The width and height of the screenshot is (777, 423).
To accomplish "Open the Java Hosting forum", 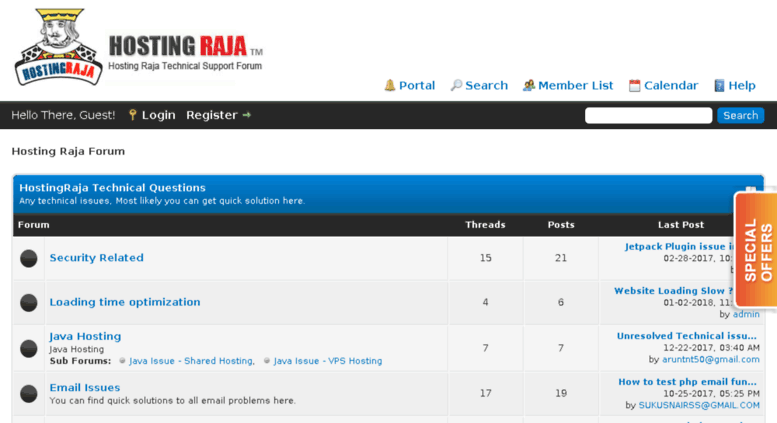I will tap(85, 336).
